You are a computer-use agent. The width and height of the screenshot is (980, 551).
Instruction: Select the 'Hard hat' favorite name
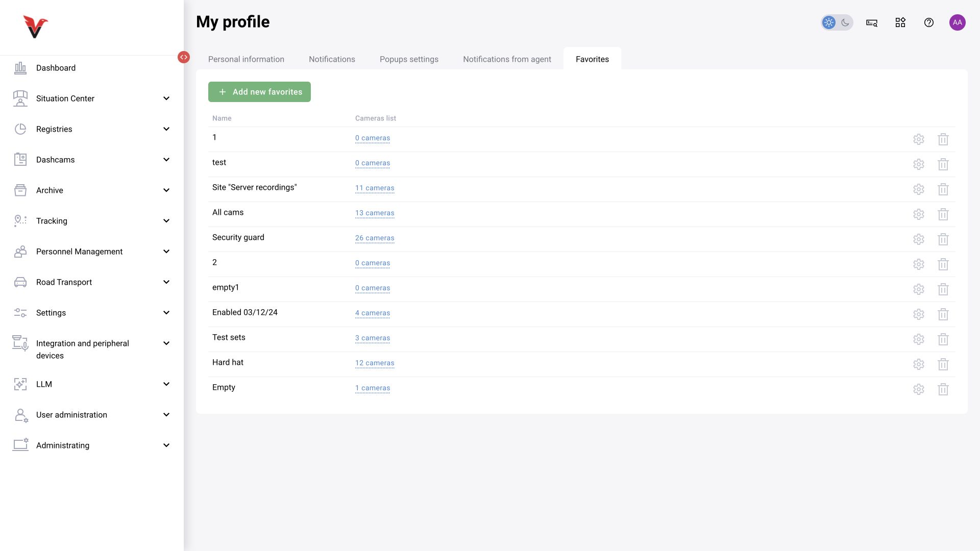point(228,362)
